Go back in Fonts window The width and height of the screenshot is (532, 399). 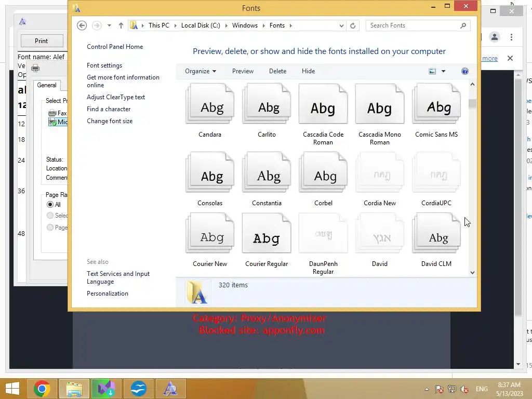(82, 25)
